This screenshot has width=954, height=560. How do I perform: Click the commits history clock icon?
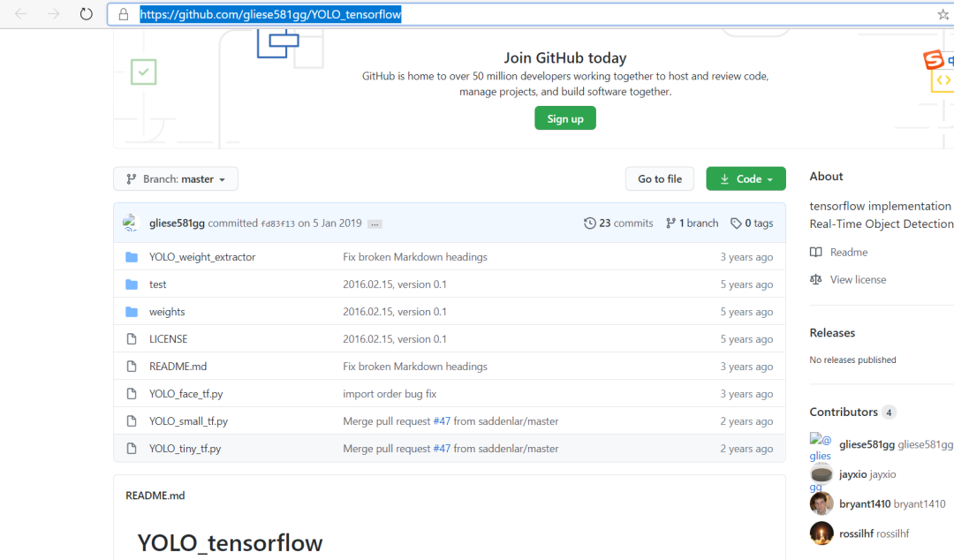589,223
